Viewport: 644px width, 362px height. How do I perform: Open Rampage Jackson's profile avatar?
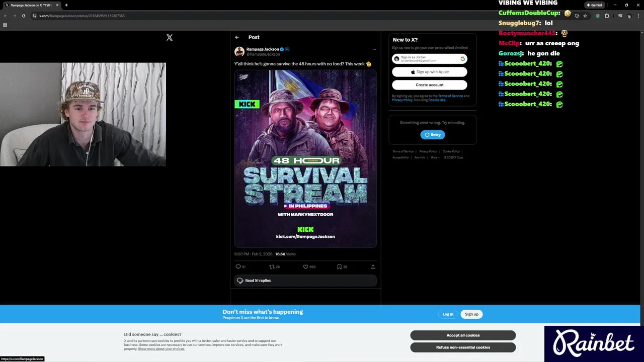coord(239,51)
